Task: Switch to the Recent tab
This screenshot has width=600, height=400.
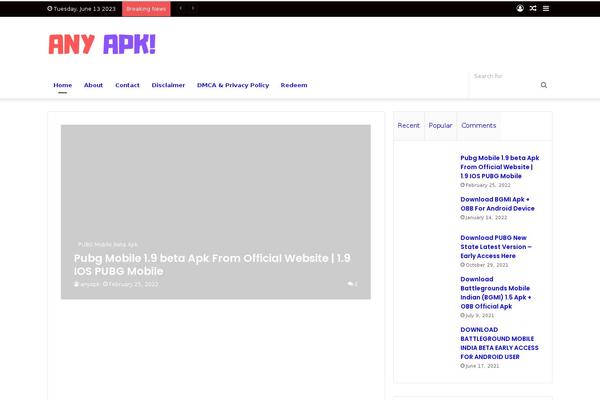Action: click(x=409, y=126)
